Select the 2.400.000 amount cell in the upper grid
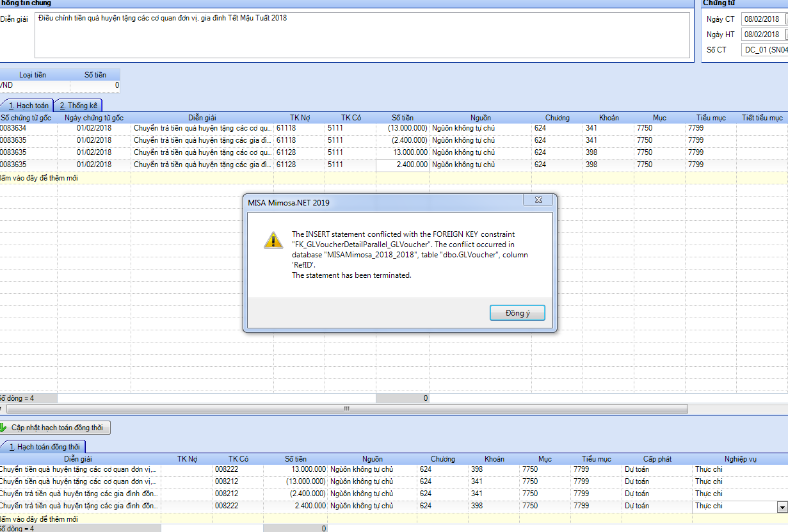788x532 pixels. coord(403,165)
